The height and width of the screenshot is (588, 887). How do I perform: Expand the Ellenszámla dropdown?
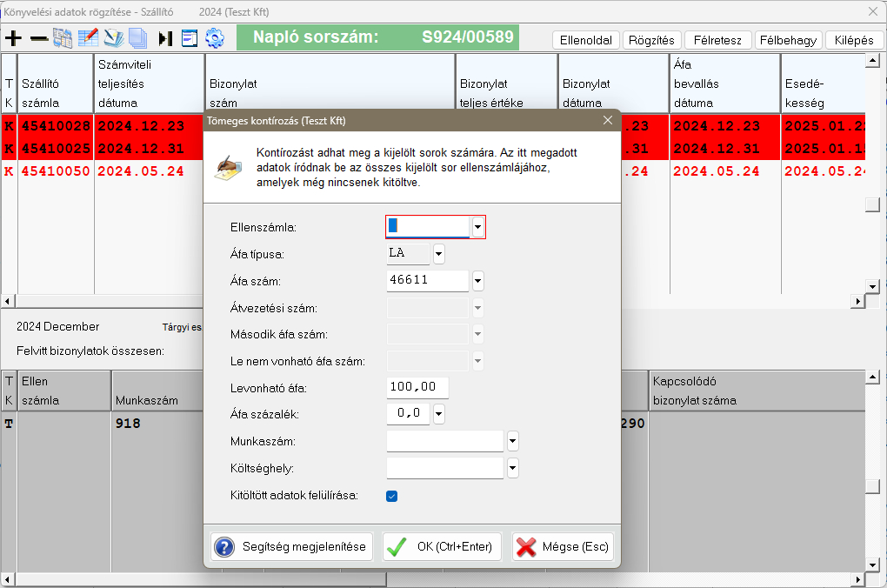click(477, 227)
